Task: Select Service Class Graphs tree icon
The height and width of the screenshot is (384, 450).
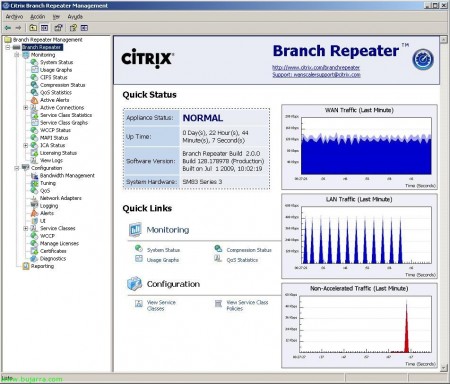Action: [x=34, y=123]
